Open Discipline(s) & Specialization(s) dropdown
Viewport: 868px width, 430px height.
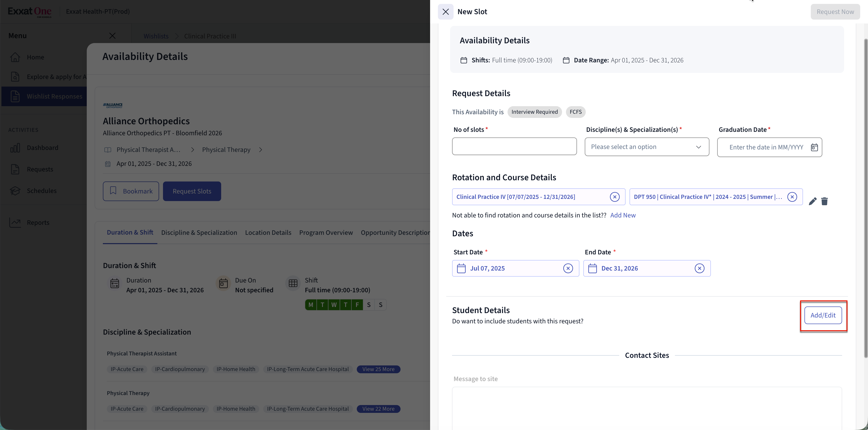tap(647, 147)
